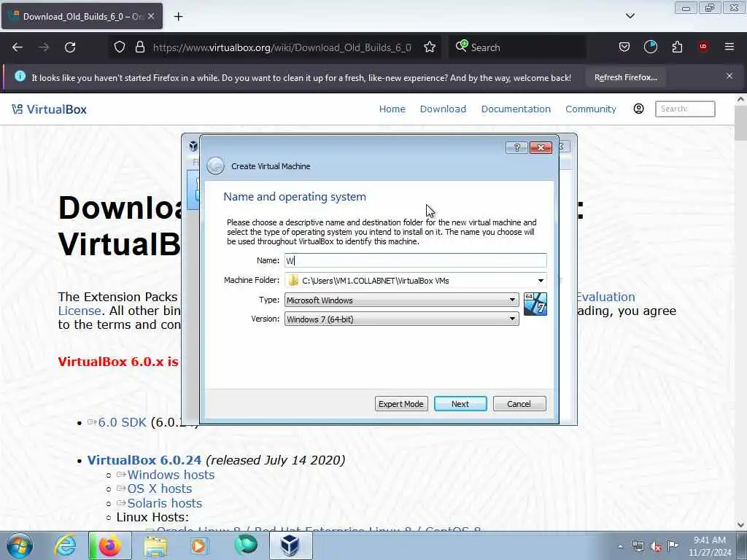The image size is (747, 560).
Task: Open the Download menu item
Action: point(443,109)
